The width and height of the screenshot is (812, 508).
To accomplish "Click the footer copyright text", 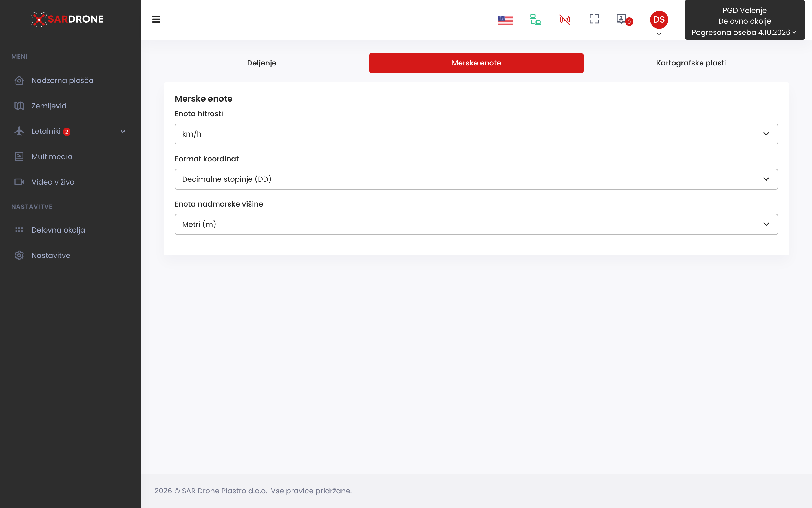I will tap(253, 491).
